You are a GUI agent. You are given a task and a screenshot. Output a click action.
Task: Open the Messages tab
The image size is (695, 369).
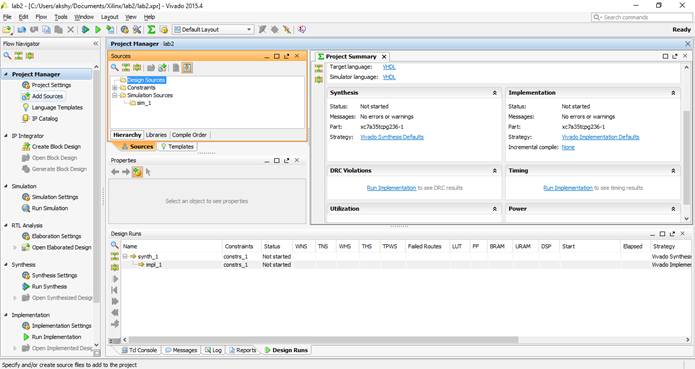(181, 350)
